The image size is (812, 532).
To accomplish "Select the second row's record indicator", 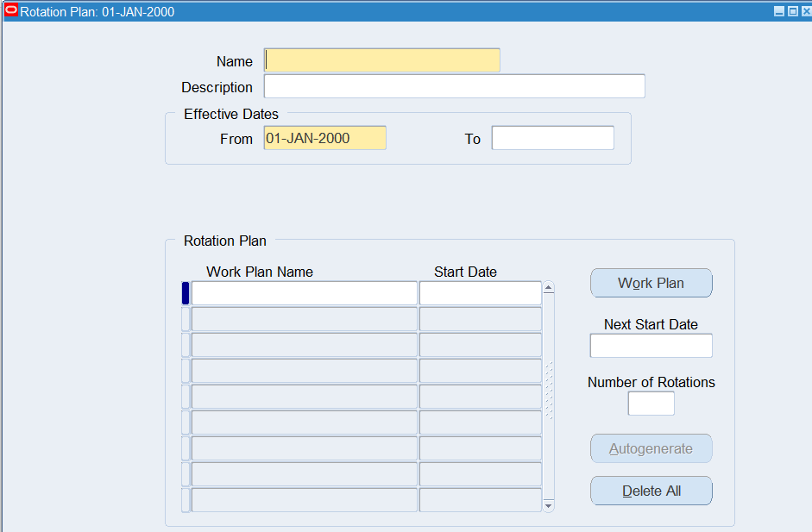I will (186, 319).
